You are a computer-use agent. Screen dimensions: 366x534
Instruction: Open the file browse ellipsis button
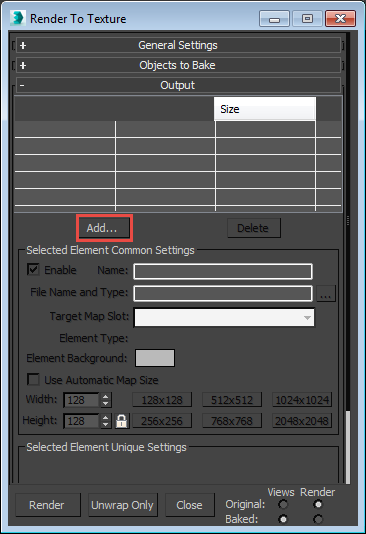326,294
